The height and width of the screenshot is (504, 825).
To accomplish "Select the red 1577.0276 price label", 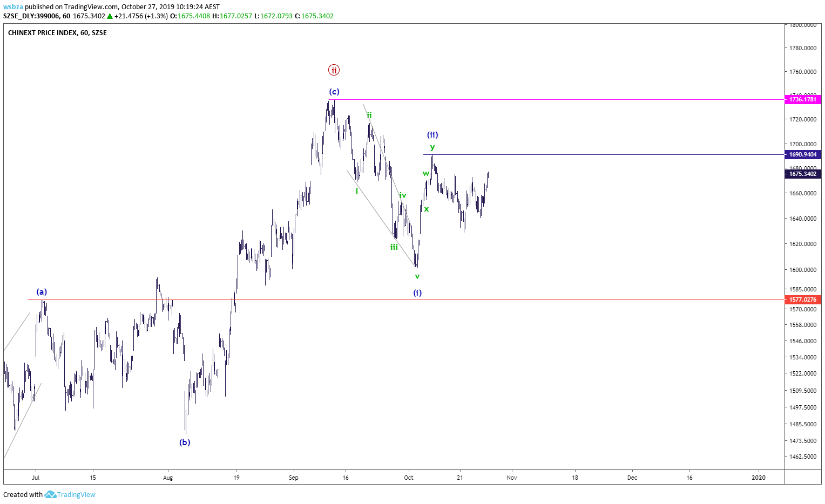I will (x=803, y=299).
